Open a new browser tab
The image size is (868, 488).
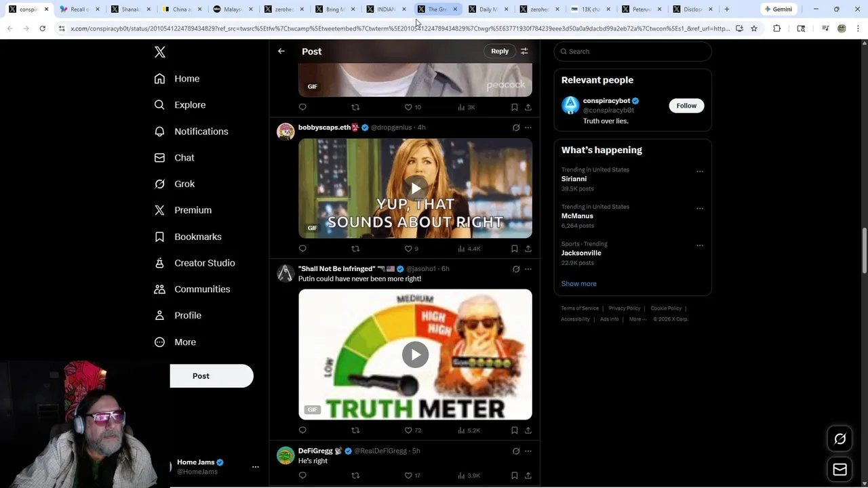click(726, 9)
